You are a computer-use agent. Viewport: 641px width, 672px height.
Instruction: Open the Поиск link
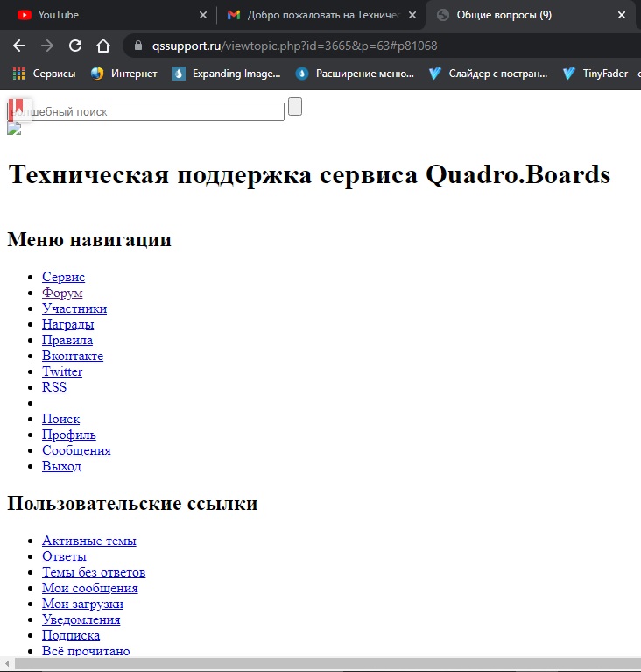(60, 419)
